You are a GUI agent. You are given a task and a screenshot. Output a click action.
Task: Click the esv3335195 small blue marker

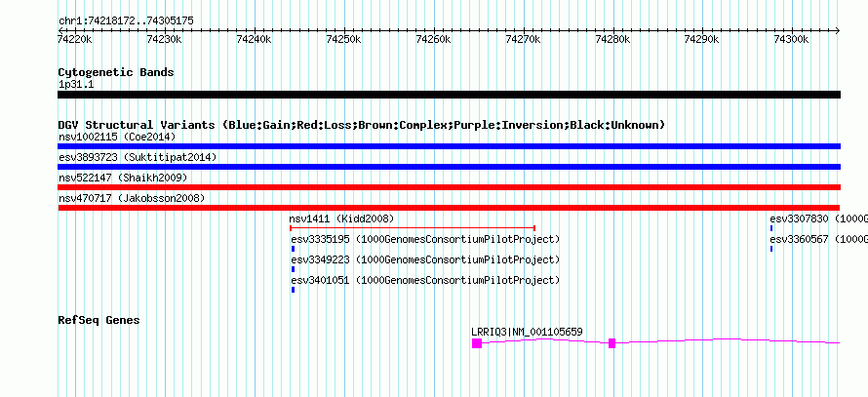(x=293, y=249)
